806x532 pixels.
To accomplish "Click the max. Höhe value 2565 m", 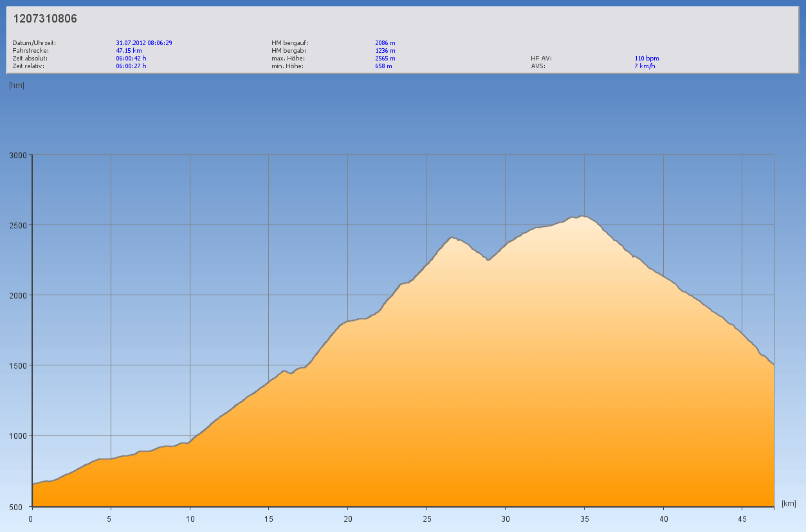I will click(x=385, y=59).
